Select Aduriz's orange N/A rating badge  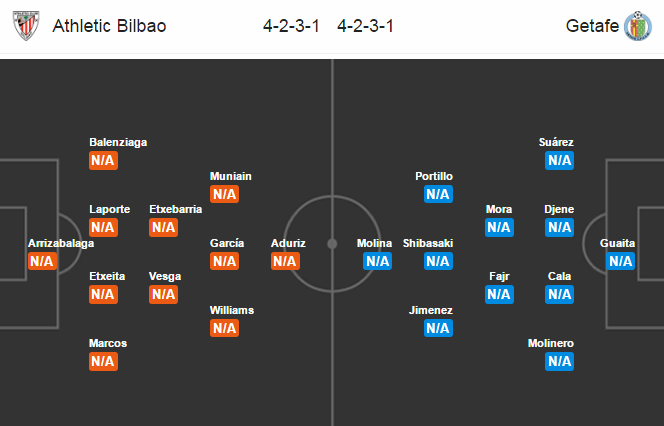[285, 261]
